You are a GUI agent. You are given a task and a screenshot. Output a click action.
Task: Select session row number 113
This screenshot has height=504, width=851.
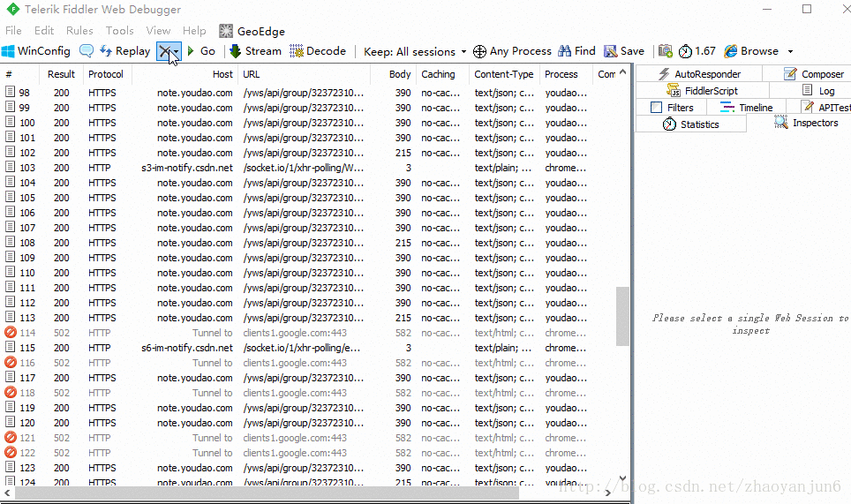point(309,318)
